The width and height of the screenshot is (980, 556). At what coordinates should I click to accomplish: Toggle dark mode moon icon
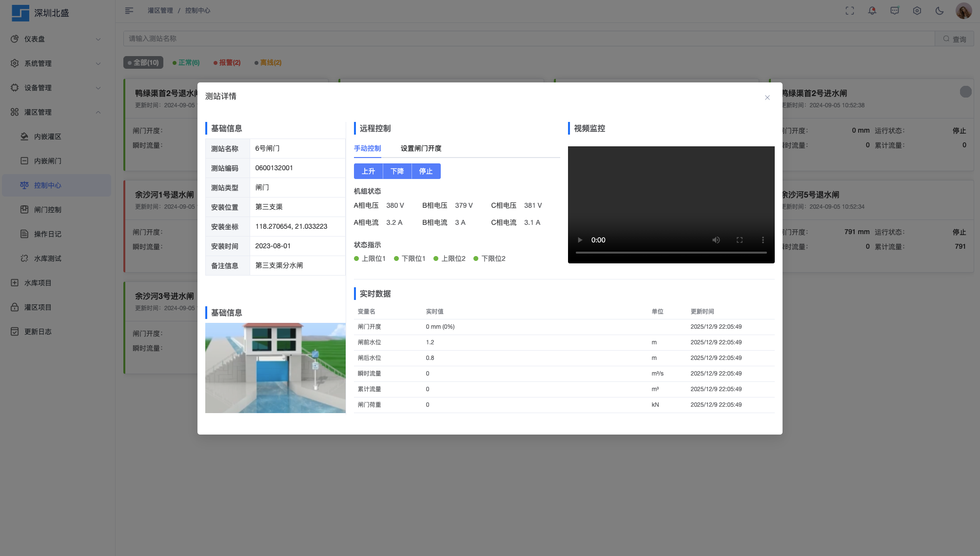[939, 11]
